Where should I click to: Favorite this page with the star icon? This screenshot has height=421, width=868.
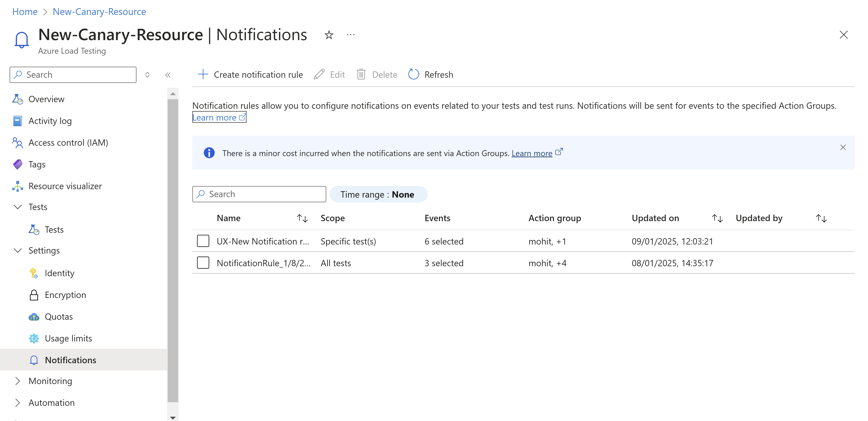pyautogui.click(x=329, y=35)
